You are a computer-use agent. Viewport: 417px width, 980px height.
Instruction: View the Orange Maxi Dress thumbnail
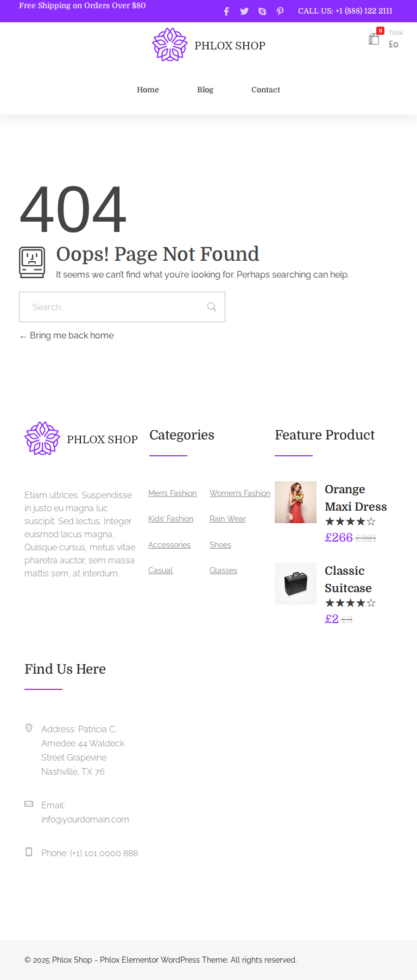pos(295,502)
